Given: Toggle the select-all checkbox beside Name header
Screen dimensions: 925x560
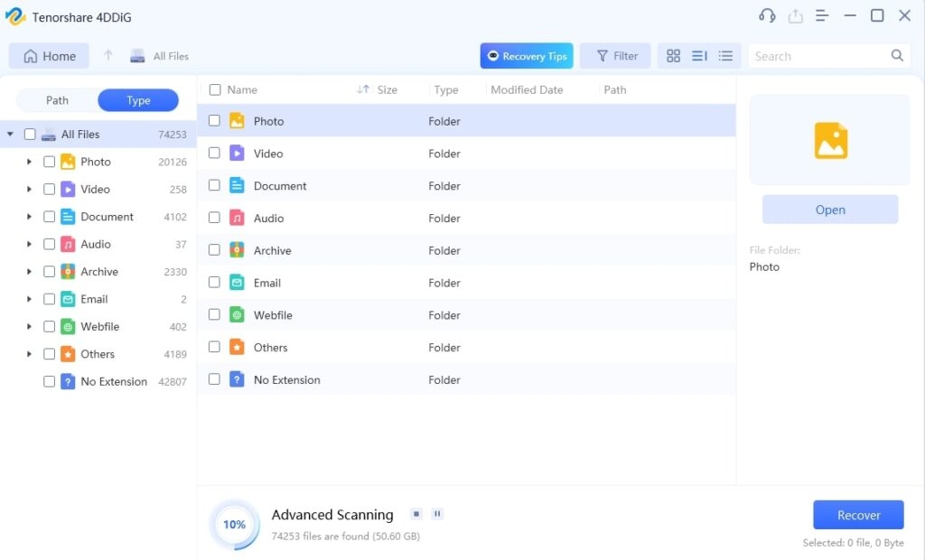Looking at the screenshot, I should coord(214,89).
